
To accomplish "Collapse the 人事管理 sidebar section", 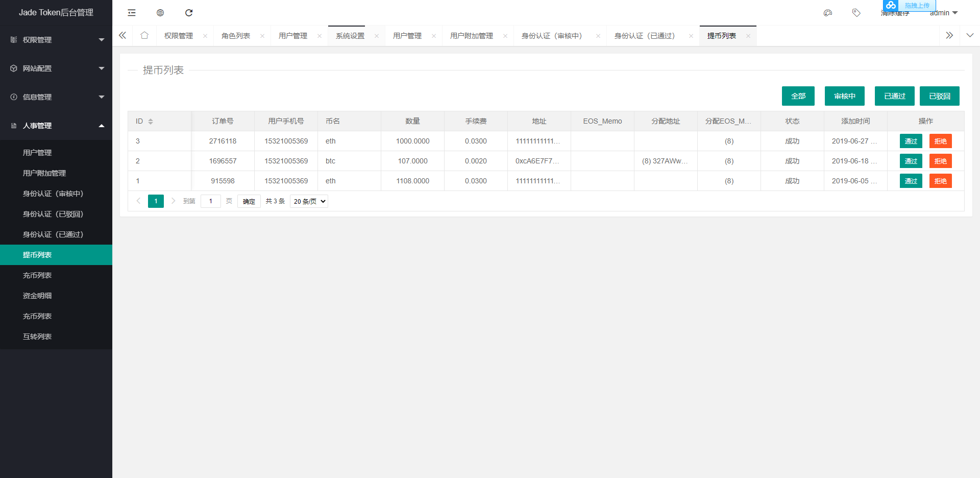I will click(x=56, y=125).
